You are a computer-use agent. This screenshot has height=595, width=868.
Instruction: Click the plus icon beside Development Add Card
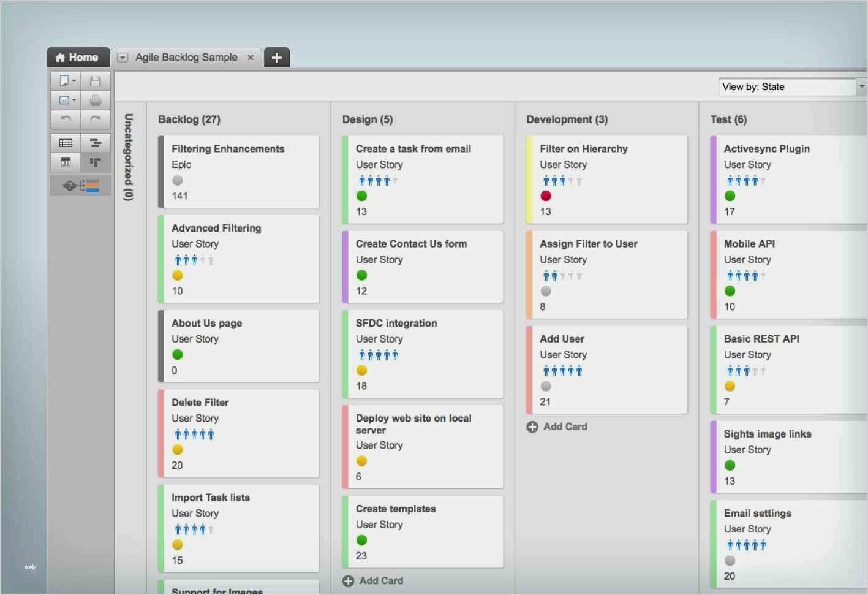(x=532, y=427)
